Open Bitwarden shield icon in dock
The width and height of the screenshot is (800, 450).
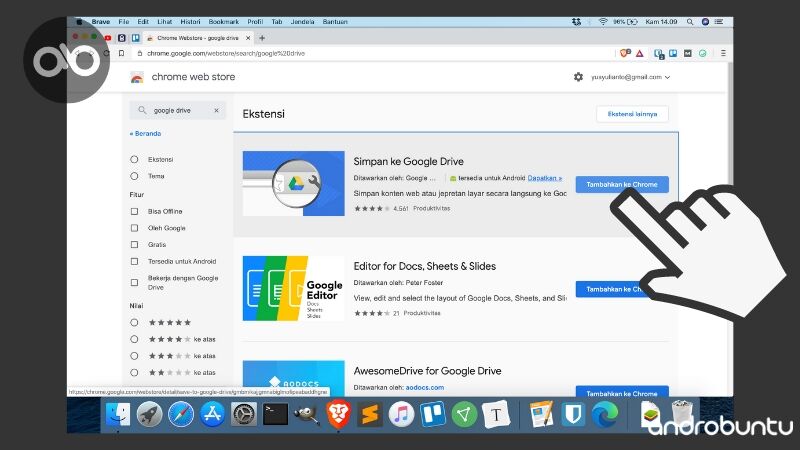pos(573,414)
